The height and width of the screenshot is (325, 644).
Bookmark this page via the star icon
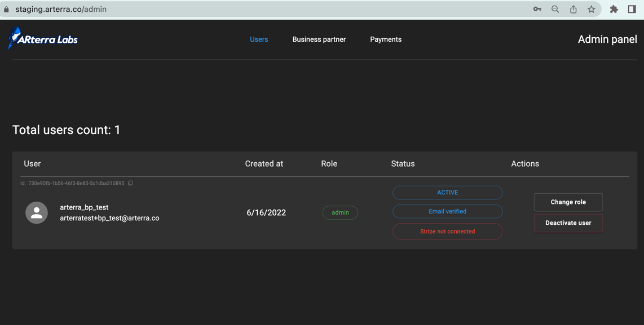(591, 9)
